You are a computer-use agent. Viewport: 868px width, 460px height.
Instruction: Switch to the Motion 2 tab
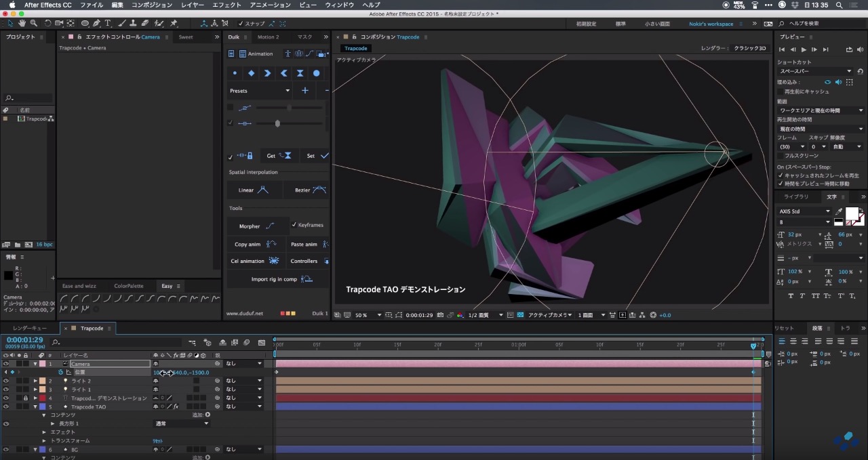click(x=268, y=37)
